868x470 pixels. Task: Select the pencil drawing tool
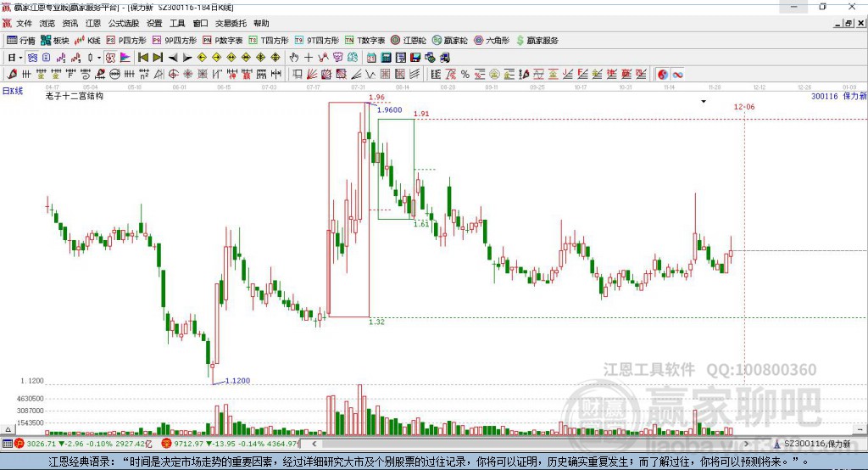tap(12, 75)
